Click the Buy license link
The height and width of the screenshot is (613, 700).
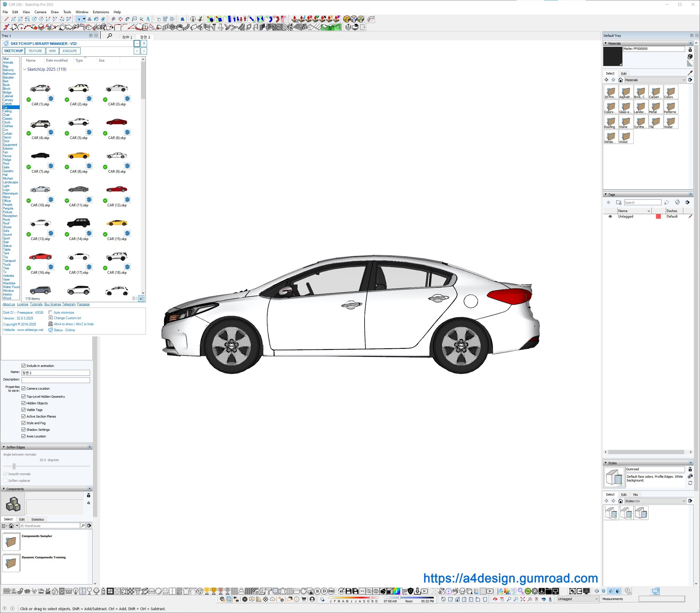pyautogui.click(x=53, y=304)
